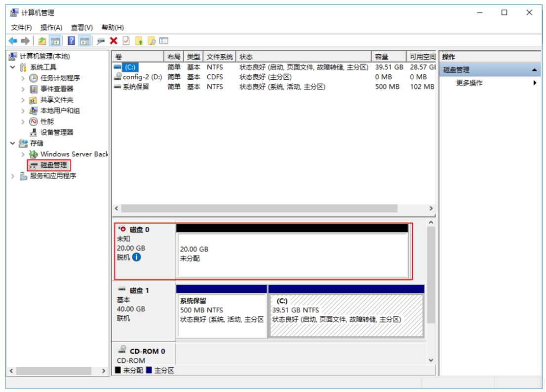Screen dimensions: 546x392
Task: Click the disk pane scroll-down arrow
Action: pyautogui.click(x=431, y=360)
